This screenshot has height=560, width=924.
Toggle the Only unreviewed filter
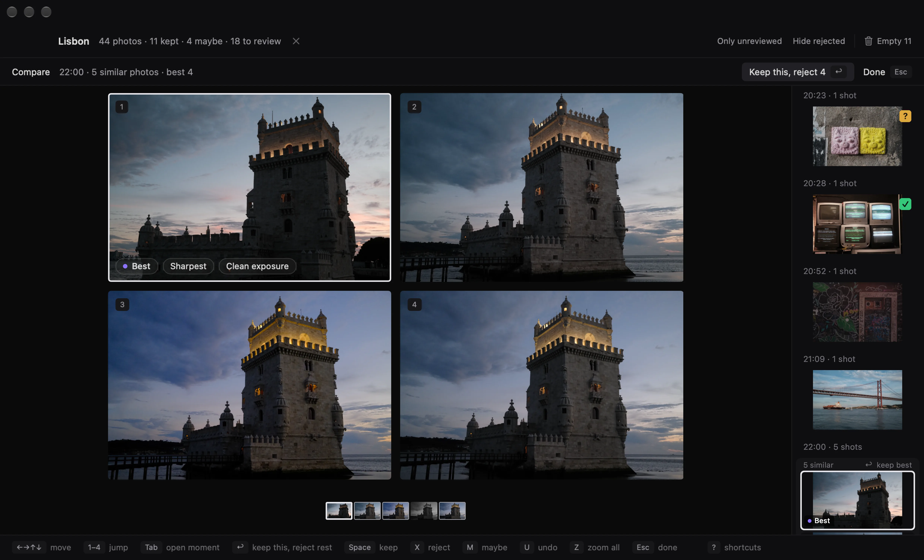click(x=749, y=41)
